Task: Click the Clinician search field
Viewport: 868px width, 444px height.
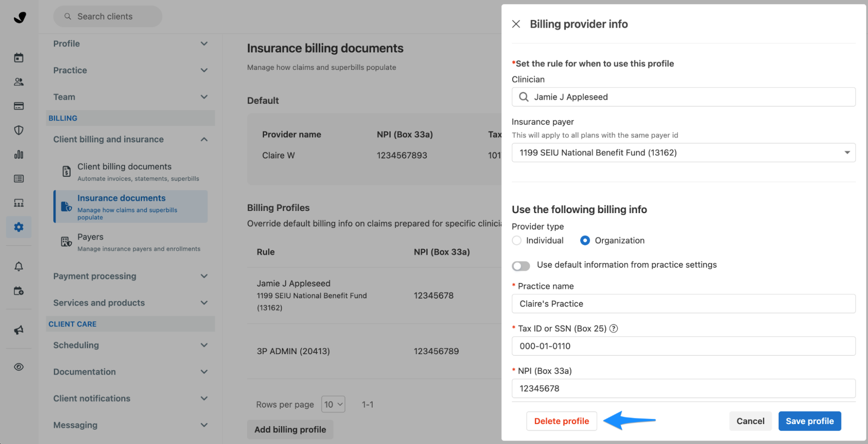Action: point(683,97)
